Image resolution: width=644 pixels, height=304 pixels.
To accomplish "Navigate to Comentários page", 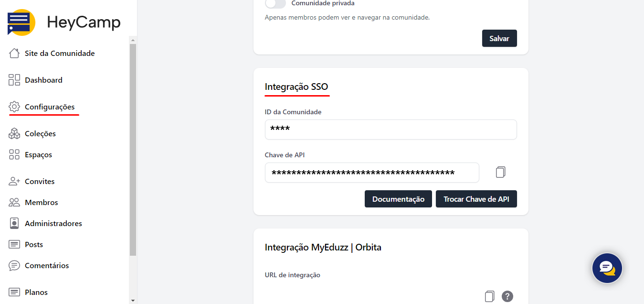I will click(47, 266).
